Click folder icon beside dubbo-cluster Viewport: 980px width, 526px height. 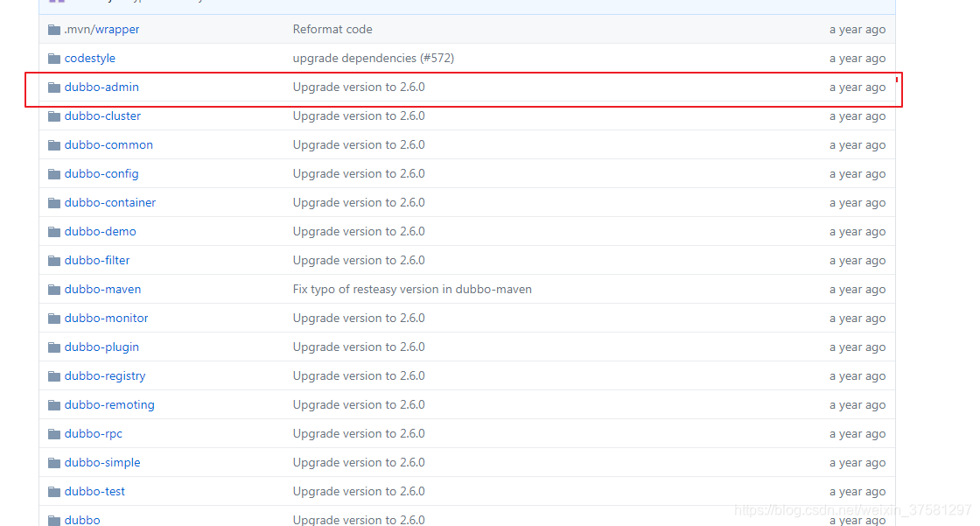(54, 116)
